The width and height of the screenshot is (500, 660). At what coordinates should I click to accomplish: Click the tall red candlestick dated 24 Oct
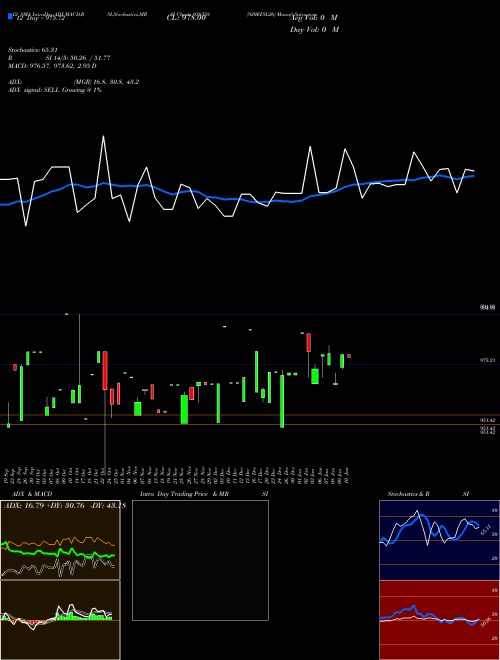click(x=105, y=370)
